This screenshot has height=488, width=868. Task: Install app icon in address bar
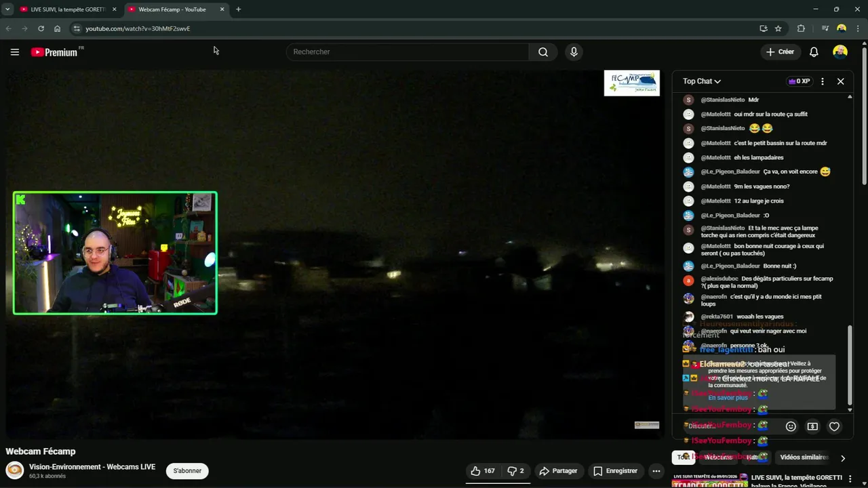click(764, 28)
